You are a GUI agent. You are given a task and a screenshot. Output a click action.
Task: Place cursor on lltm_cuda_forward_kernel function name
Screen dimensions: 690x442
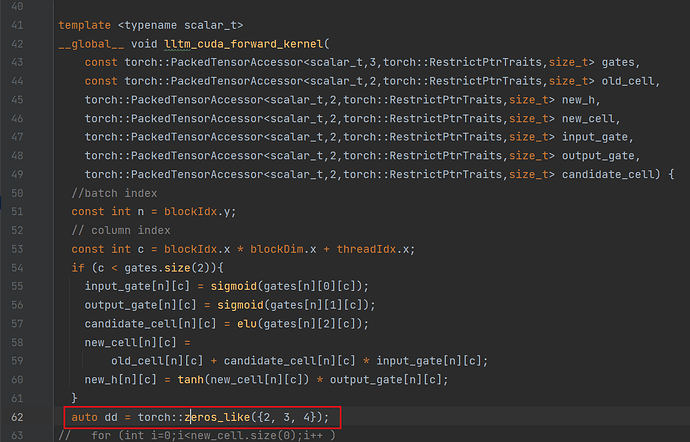pyautogui.click(x=244, y=44)
